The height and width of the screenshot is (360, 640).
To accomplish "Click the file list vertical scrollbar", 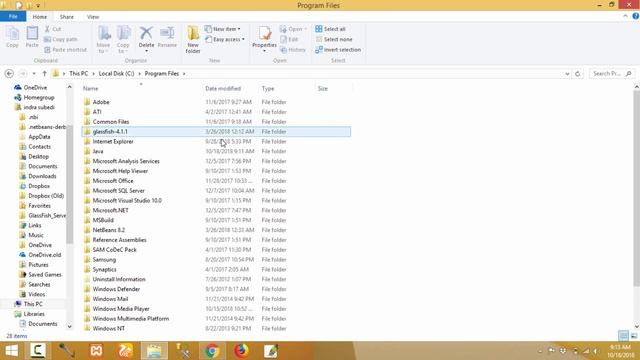I will coord(636,188).
